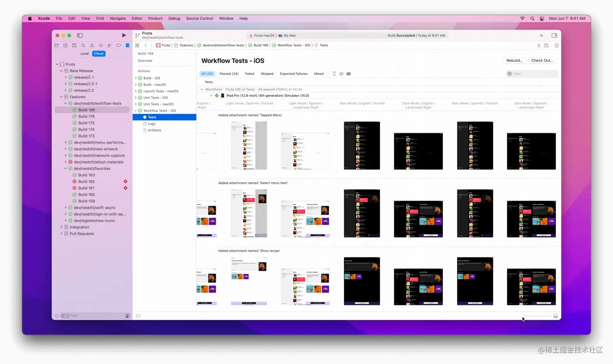The image size is (613, 364).
Task: Switch to the Local segment
Action: 84,54
